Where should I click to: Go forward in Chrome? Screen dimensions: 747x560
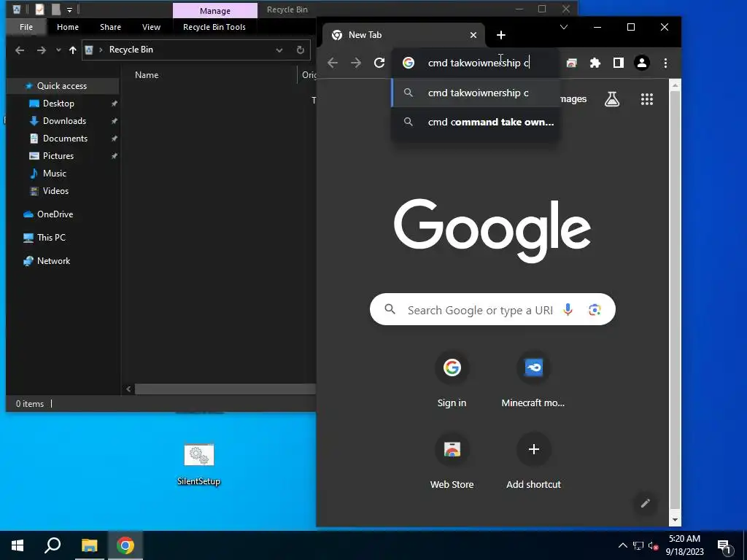pos(356,63)
